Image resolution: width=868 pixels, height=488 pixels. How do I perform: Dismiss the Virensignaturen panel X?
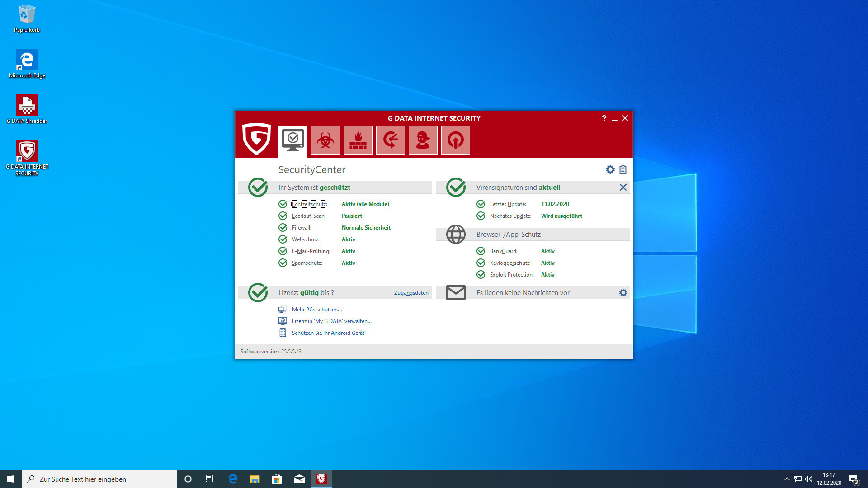(623, 188)
